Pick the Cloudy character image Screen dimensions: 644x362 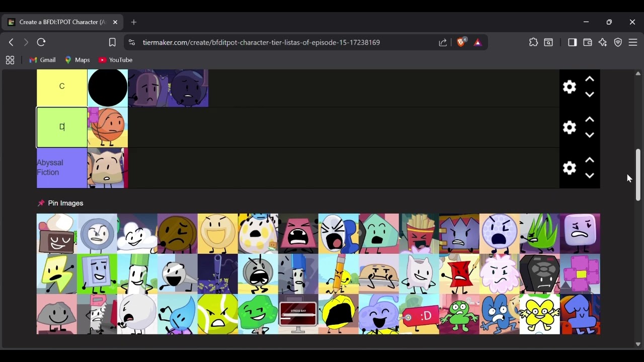[137, 234]
